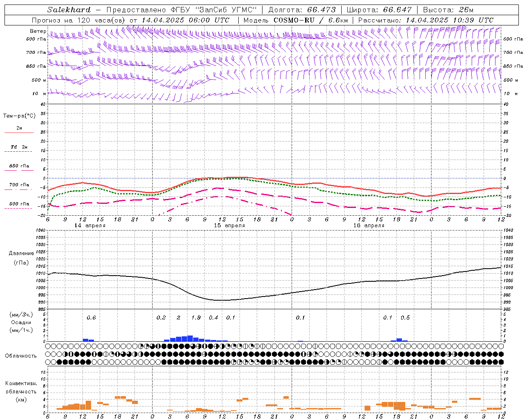Screen dimensions: 525x420
Task: Click the "ЗапСиб УГМС" provider text
Action: tap(226, 10)
